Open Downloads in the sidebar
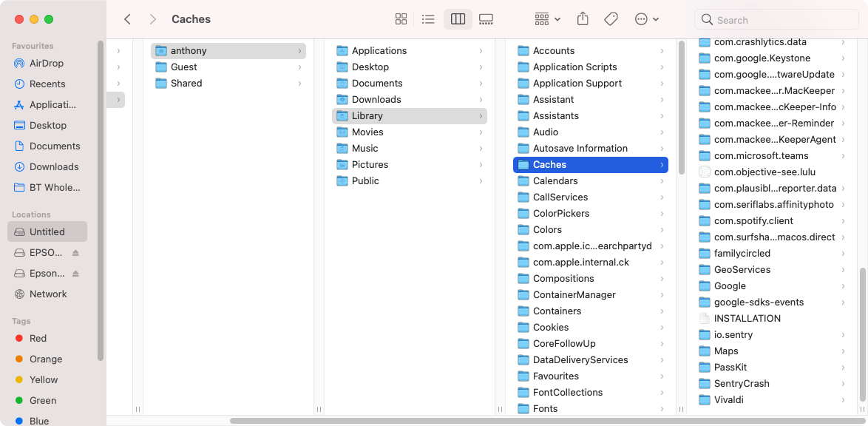The width and height of the screenshot is (868, 426). (47, 166)
